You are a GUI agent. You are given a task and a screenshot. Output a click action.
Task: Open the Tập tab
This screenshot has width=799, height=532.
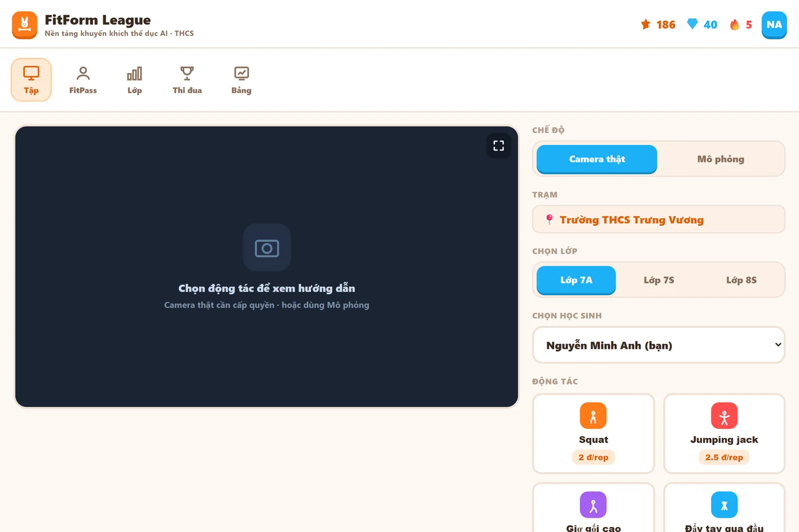pyautogui.click(x=31, y=79)
